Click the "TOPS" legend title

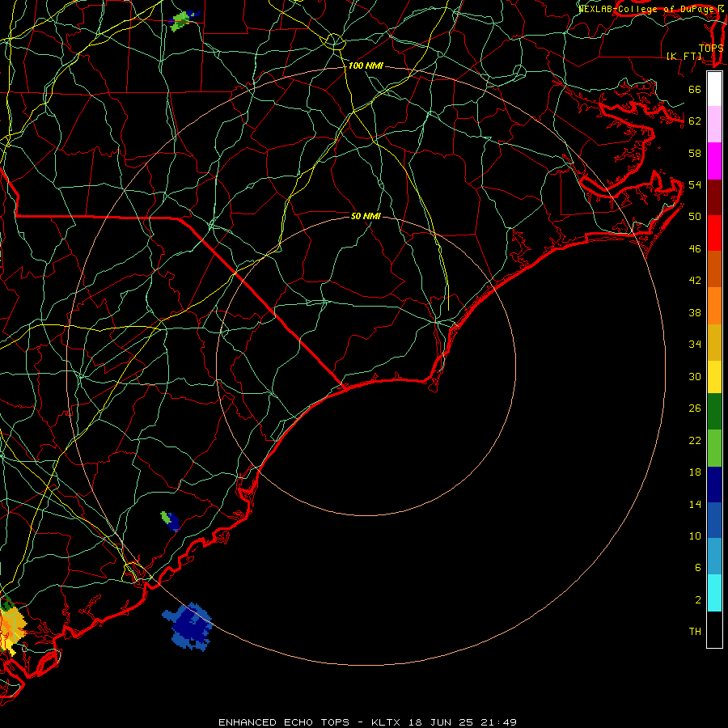[x=711, y=48]
